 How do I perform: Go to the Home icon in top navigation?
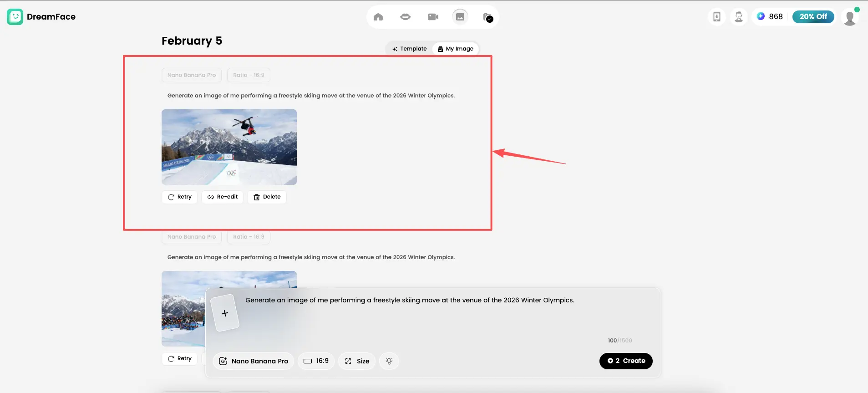378,17
